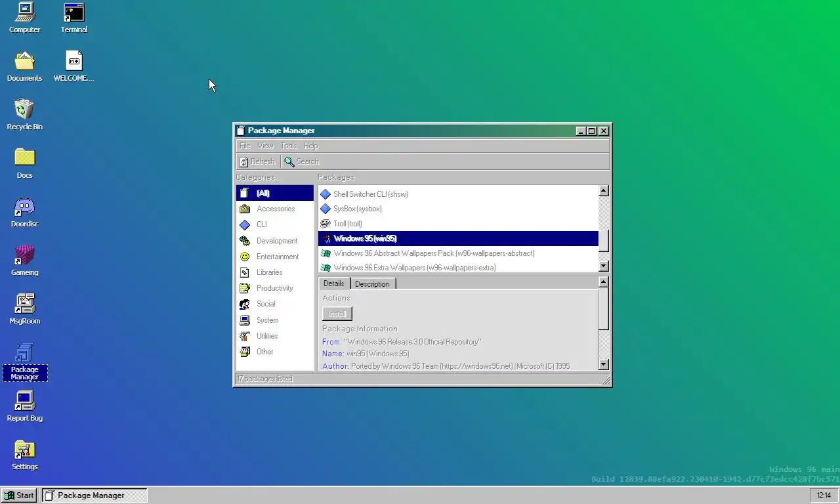The width and height of the screenshot is (840, 504).
Task: Select the WELCOME markdown file icon
Action: (x=73, y=66)
